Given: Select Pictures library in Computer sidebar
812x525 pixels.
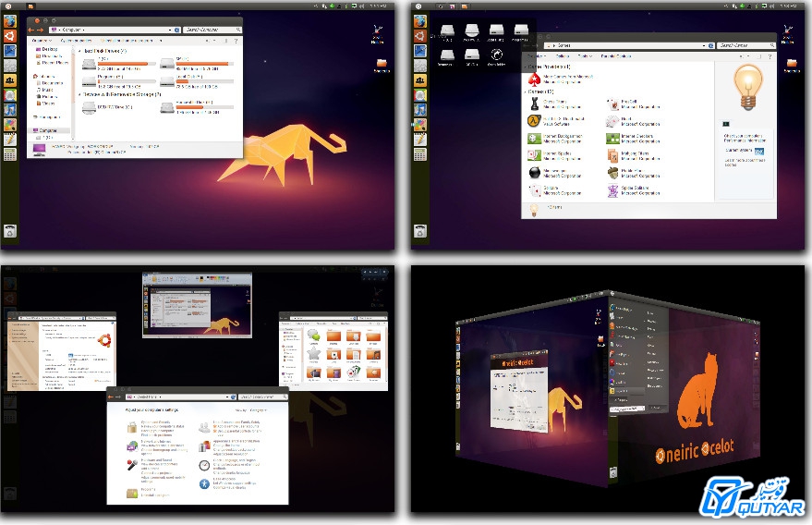Looking at the screenshot, I should [46, 96].
